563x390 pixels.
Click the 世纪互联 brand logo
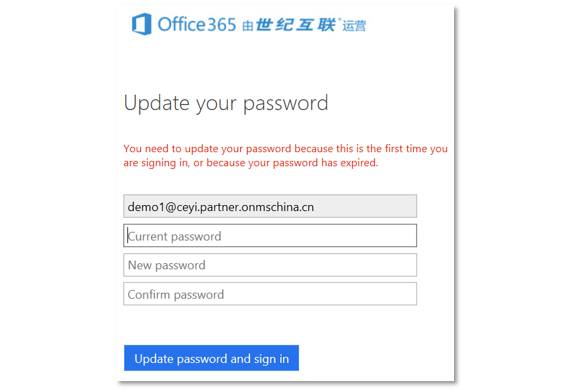(x=296, y=25)
